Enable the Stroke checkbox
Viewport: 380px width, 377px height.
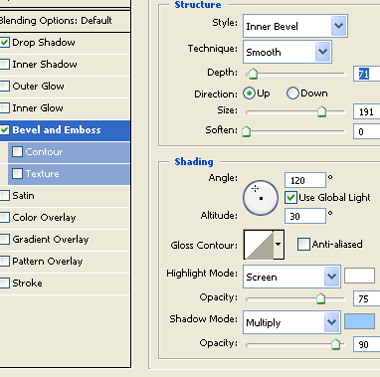pyautogui.click(x=5, y=283)
